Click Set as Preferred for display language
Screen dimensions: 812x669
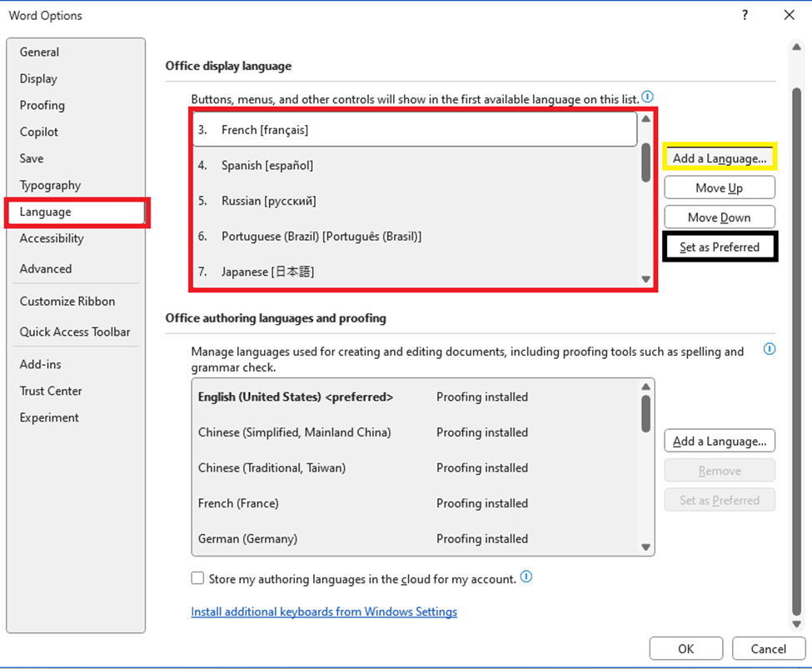[x=720, y=247]
